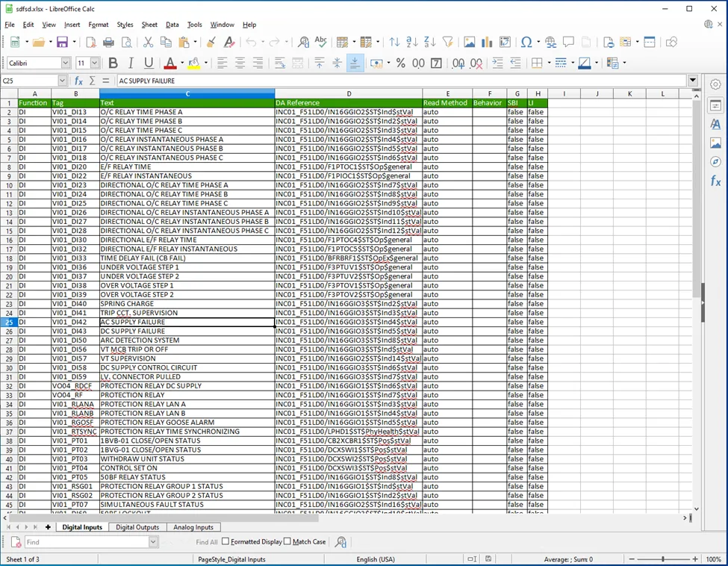Click the Cut scissors icon
Image resolution: width=728 pixels, height=566 pixels.
click(148, 43)
